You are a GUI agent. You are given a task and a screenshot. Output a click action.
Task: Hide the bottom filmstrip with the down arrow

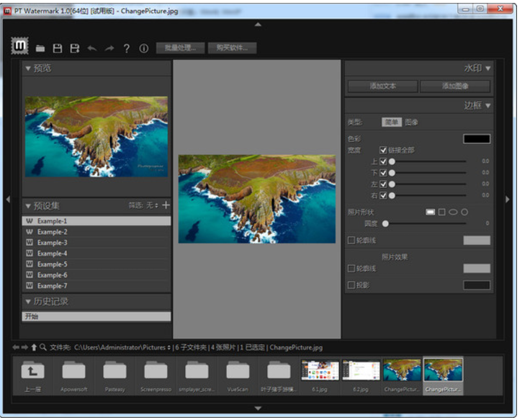tap(258, 408)
